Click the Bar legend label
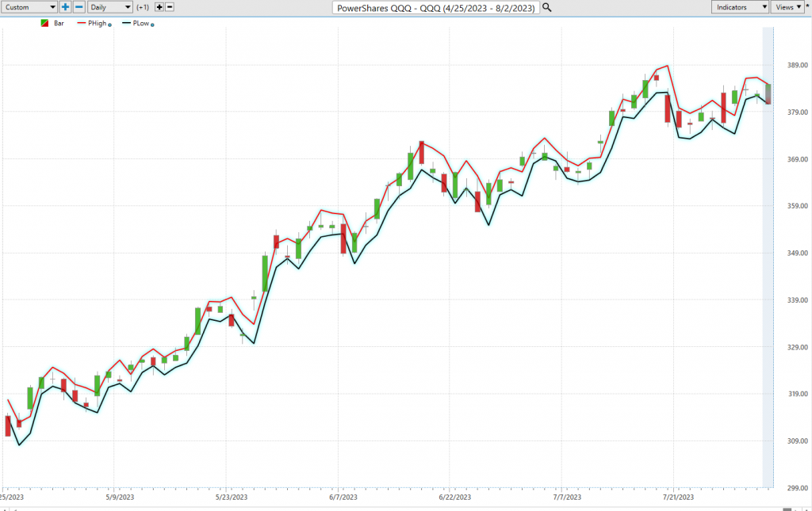The height and width of the screenshot is (511, 812). coord(59,23)
